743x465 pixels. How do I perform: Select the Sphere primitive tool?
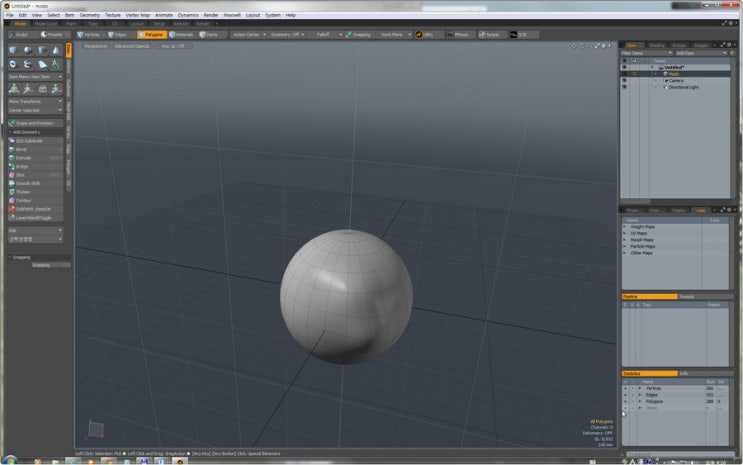(28, 50)
